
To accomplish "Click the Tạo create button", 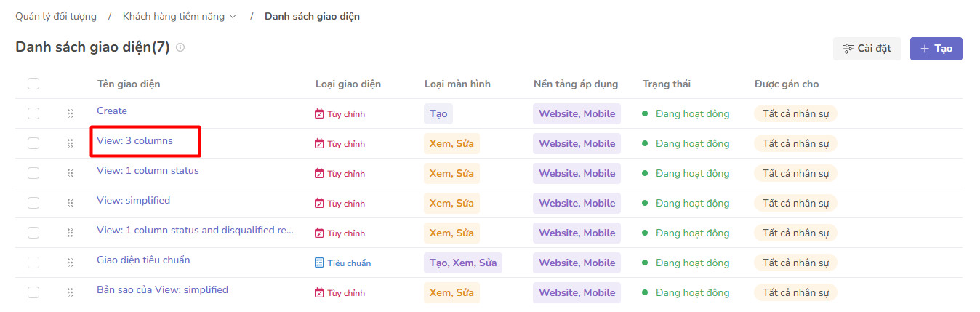I will click(x=936, y=49).
